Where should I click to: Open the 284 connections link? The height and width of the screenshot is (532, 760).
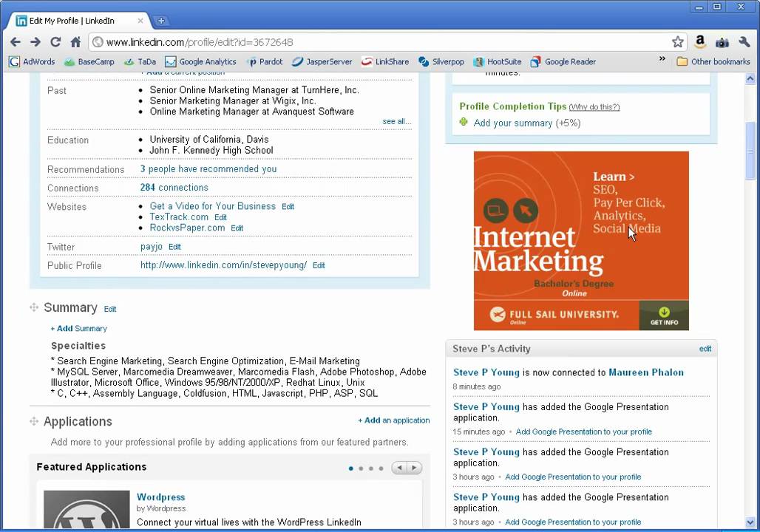174,188
